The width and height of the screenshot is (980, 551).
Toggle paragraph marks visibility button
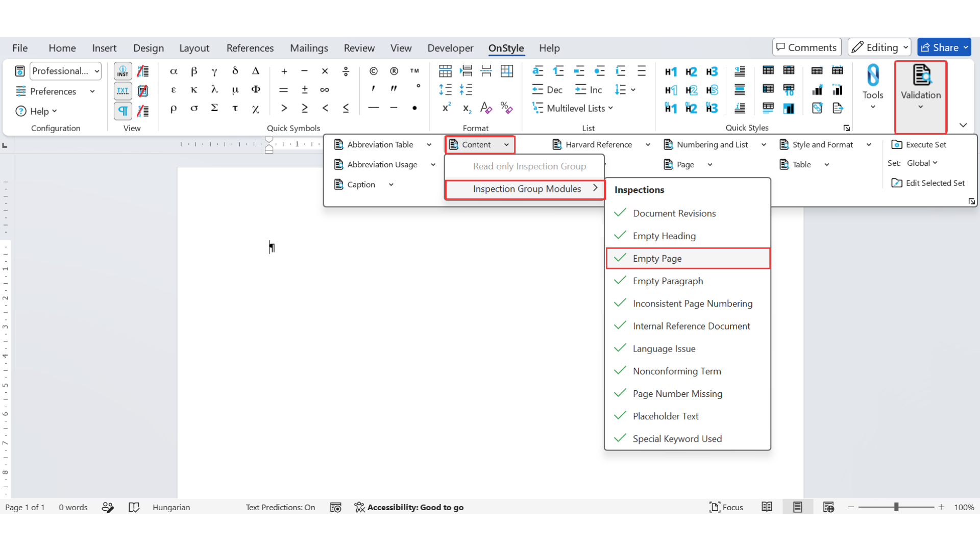coord(123,110)
